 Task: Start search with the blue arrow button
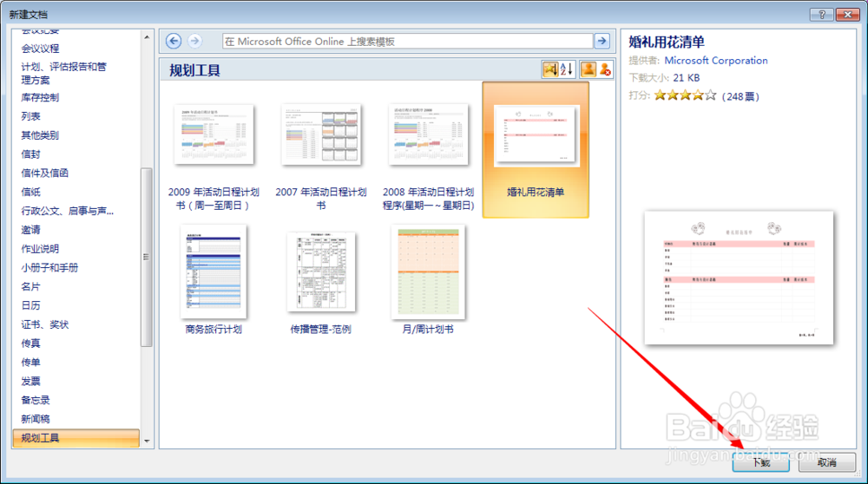point(602,41)
